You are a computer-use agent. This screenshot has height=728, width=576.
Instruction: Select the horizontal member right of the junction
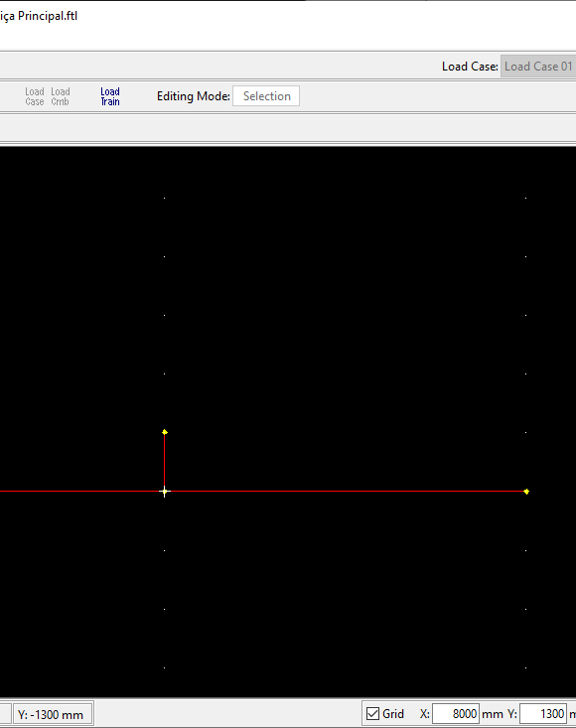click(346, 491)
